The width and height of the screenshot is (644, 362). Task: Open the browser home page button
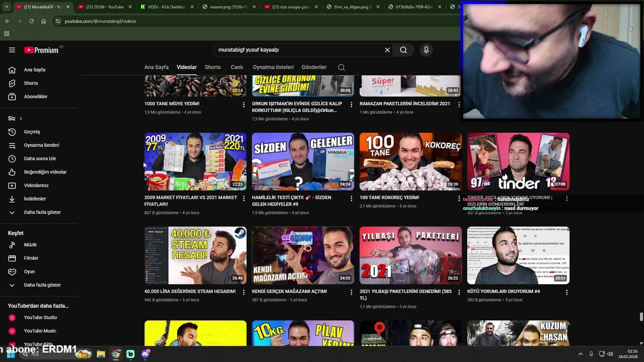pos(44,21)
